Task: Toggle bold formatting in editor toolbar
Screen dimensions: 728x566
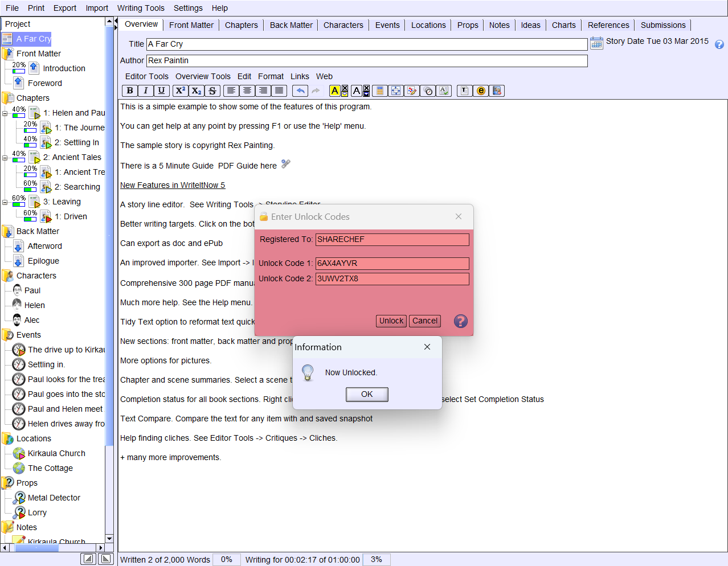Action: pyautogui.click(x=130, y=91)
